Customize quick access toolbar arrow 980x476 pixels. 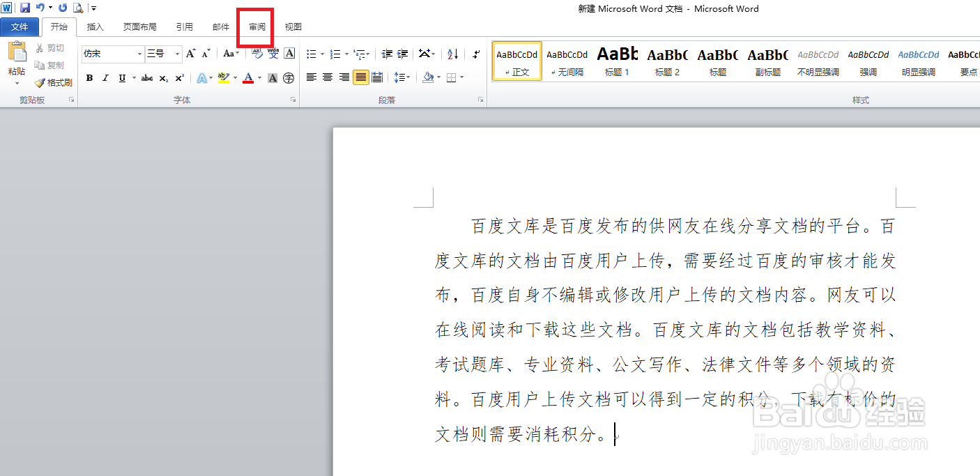tap(94, 8)
